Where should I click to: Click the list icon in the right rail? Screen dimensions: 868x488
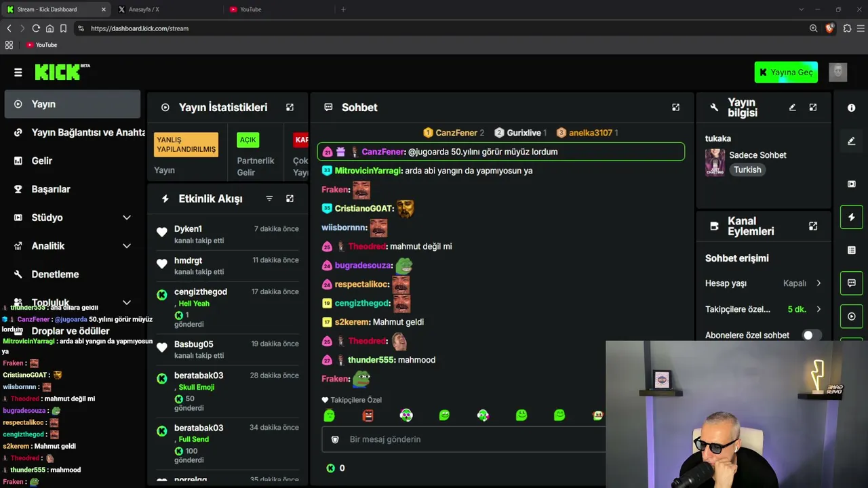(x=852, y=250)
